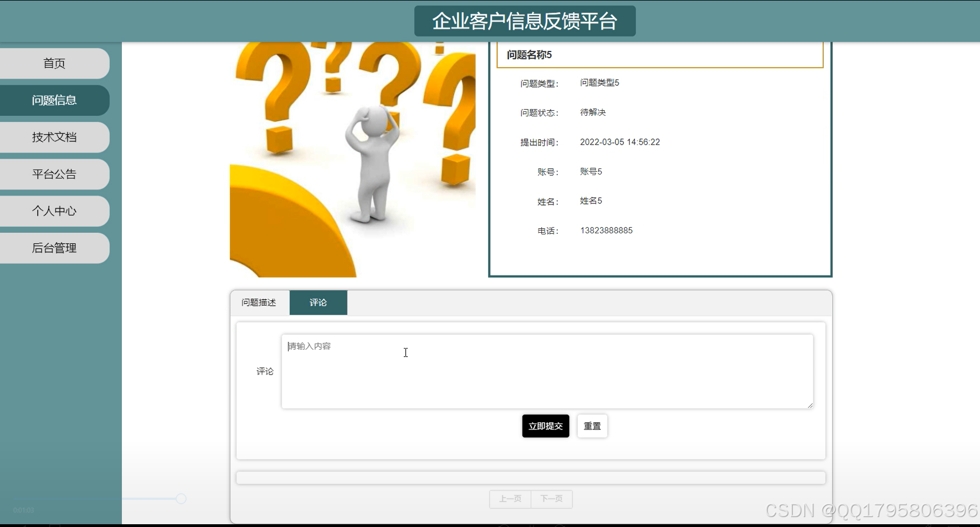980x527 pixels.
Task: Select 问题信息 in the sidebar
Action: [54, 100]
